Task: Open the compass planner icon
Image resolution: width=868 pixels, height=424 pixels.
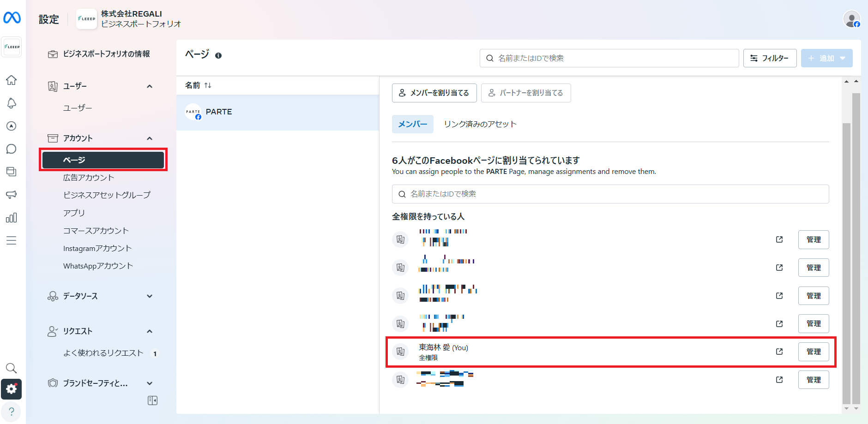Action: pyautogui.click(x=12, y=126)
